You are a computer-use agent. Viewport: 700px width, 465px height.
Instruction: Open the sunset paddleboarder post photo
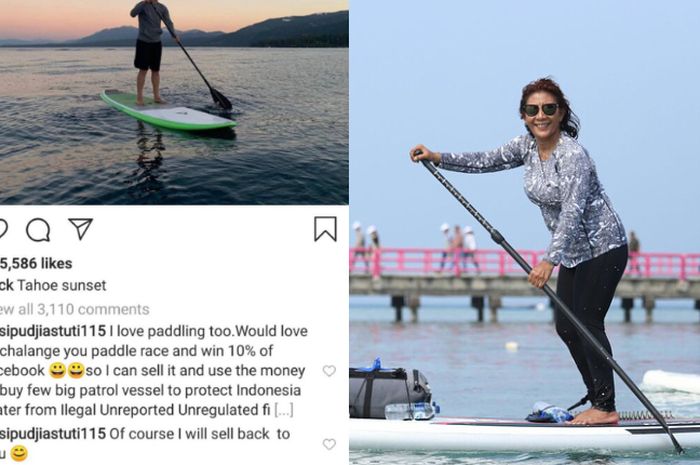(x=174, y=102)
